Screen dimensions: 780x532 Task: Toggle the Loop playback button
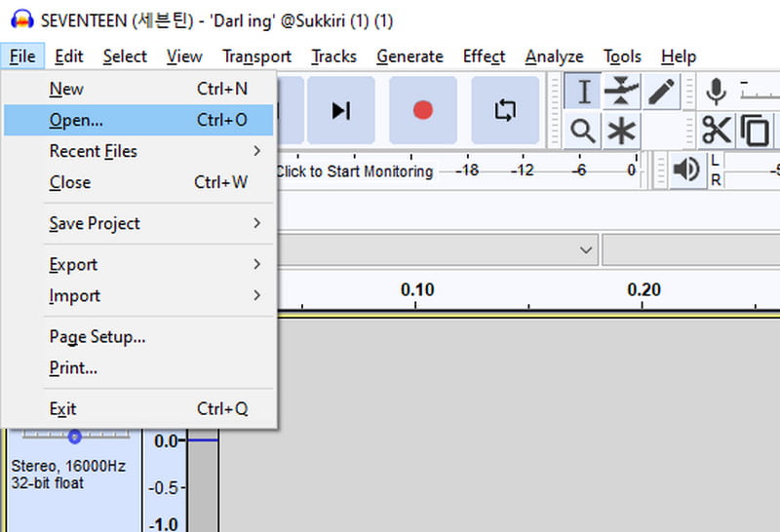(505, 110)
